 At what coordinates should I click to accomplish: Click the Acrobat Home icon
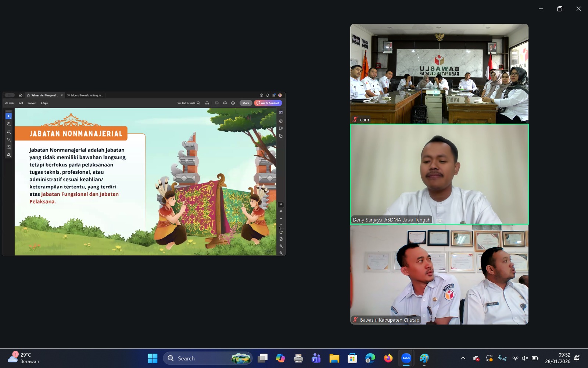(21, 95)
